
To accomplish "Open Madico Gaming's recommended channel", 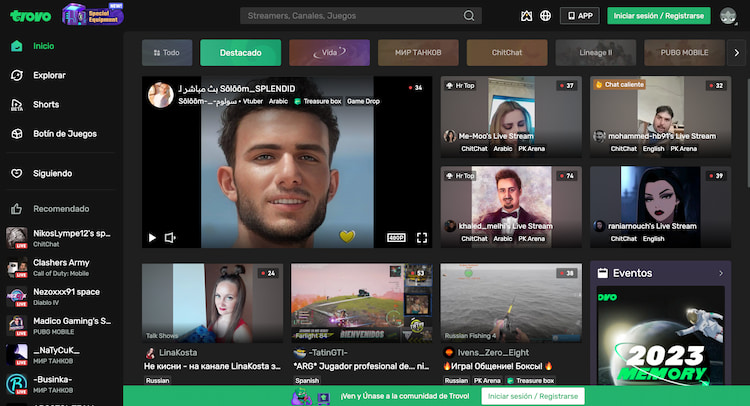I will pyautogui.click(x=61, y=326).
